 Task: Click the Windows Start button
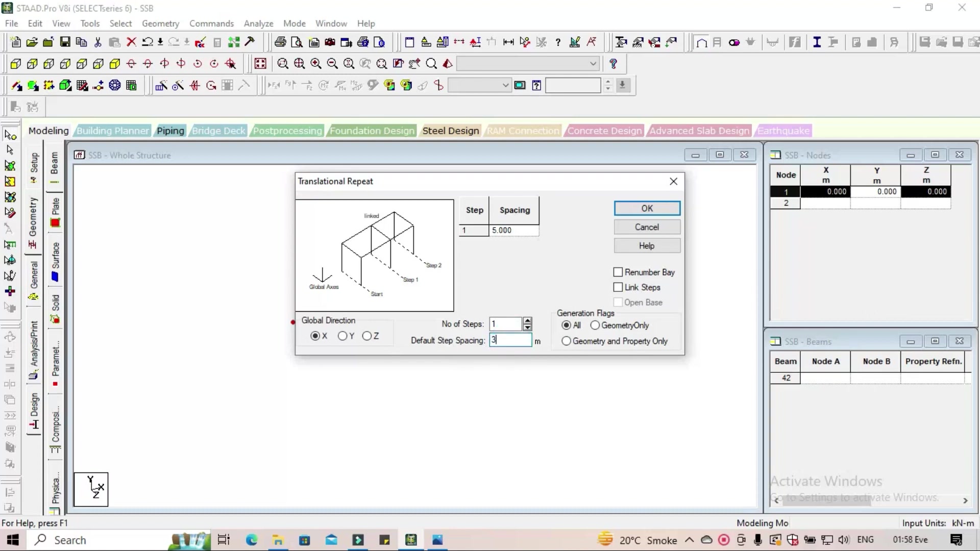13,540
